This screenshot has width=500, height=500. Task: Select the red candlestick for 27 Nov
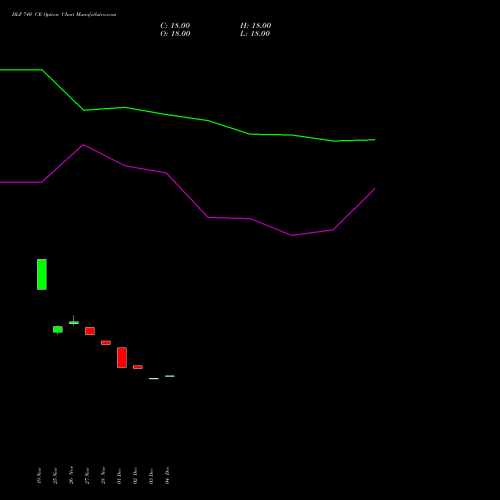[x=90, y=331]
